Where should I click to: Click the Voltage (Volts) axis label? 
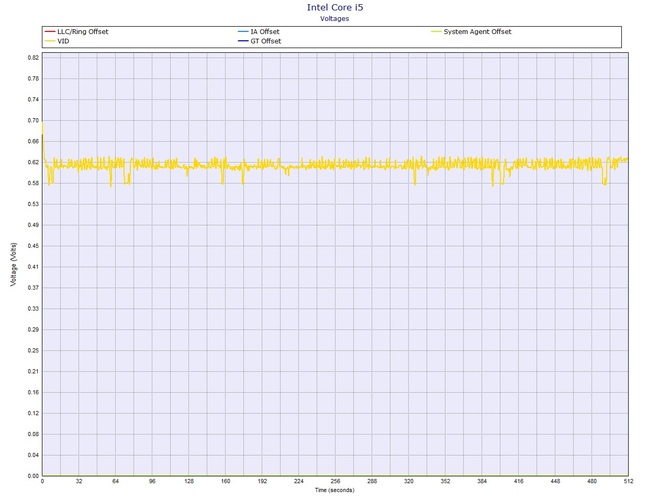coord(14,264)
